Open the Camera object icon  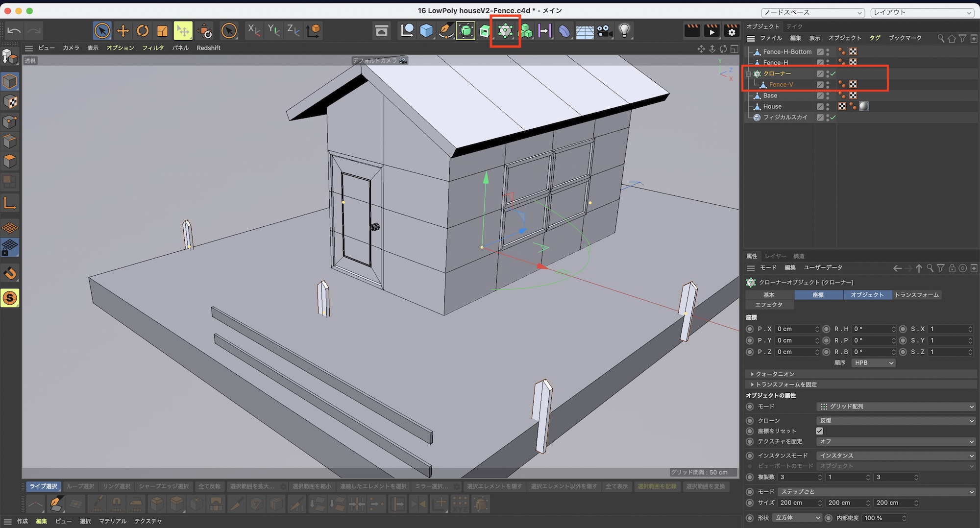[x=604, y=31]
